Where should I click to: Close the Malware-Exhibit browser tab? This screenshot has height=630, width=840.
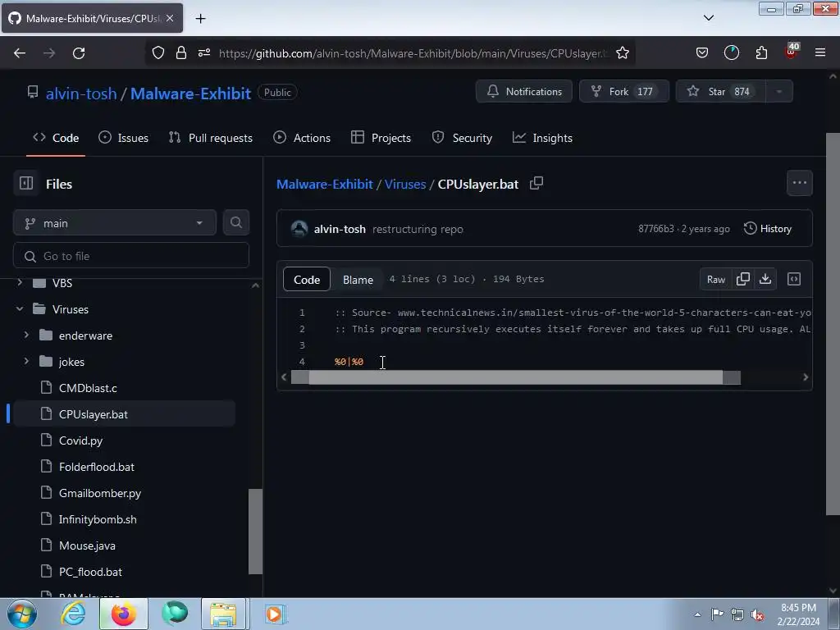click(170, 18)
